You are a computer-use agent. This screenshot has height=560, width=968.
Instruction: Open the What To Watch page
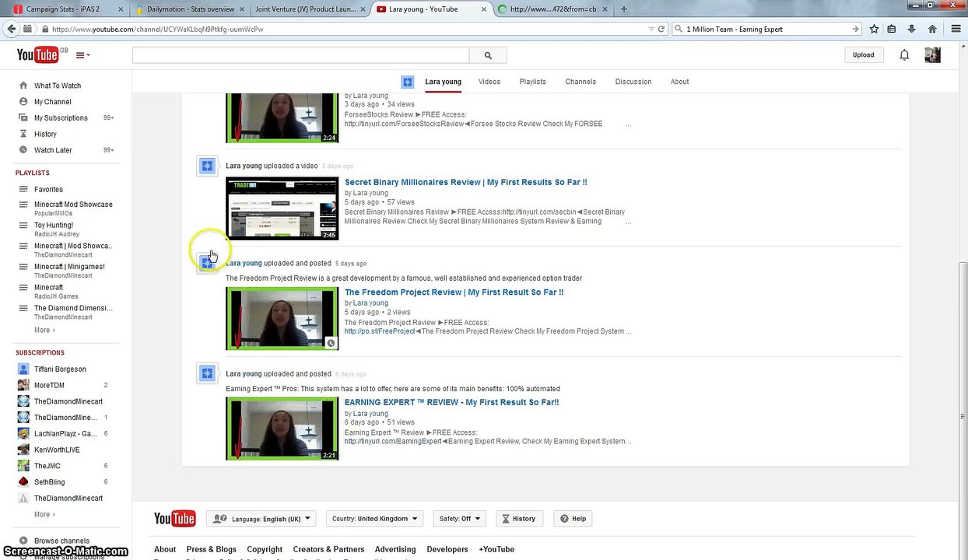click(57, 86)
